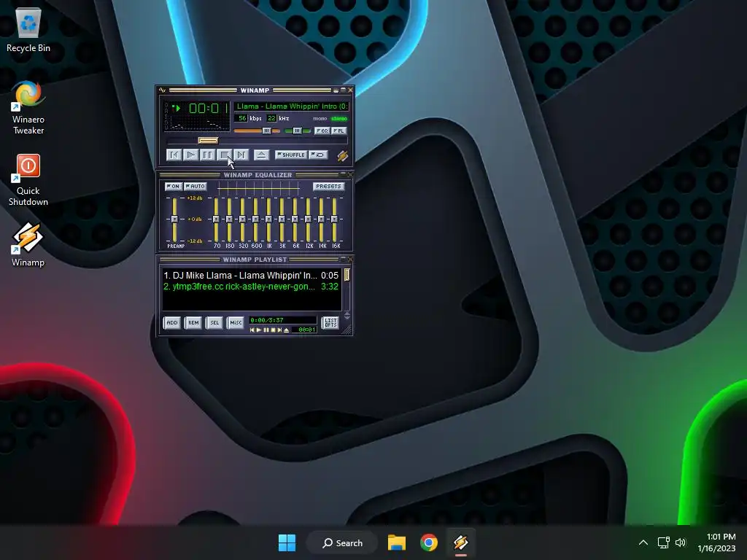Click the playlist mini Eject button
Image resolution: width=747 pixels, height=560 pixels.
click(x=286, y=330)
